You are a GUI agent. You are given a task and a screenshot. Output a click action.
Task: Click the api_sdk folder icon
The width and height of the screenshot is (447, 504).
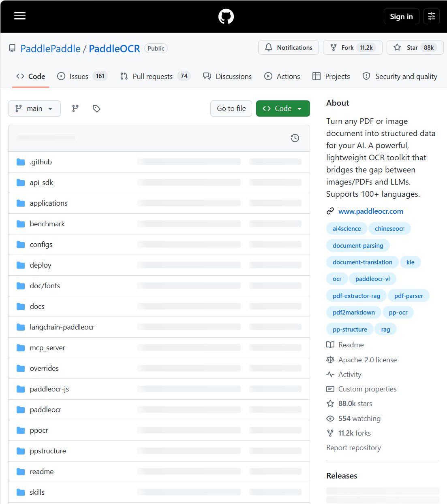click(21, 183)
